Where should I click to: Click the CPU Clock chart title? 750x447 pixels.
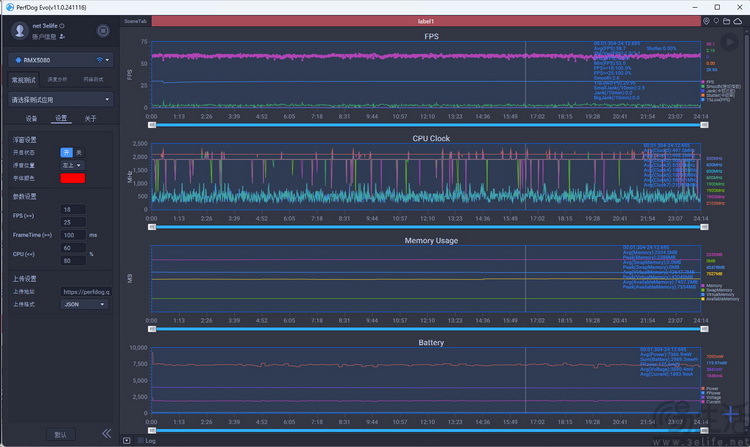(431, 139)
